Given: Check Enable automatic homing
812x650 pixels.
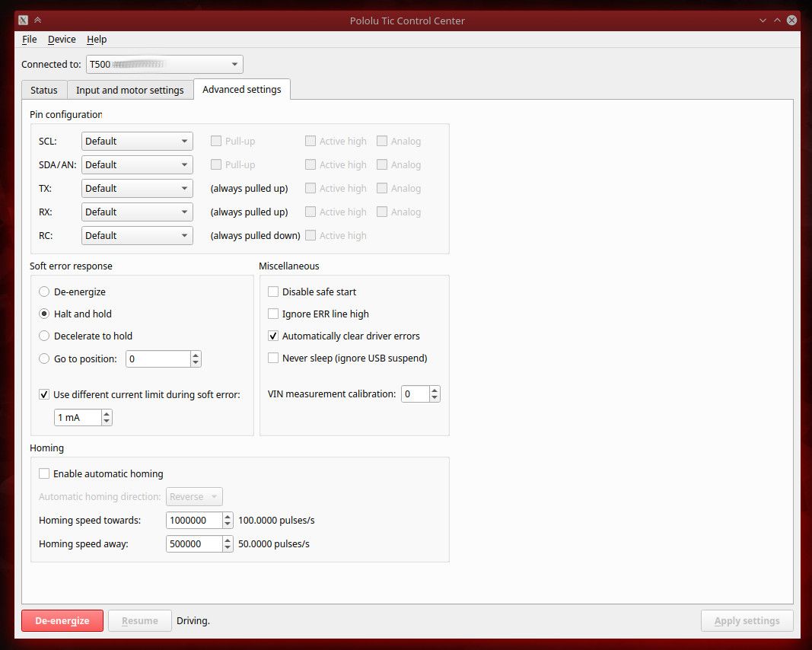Looking at the screenshot, I should click(44, 473).
